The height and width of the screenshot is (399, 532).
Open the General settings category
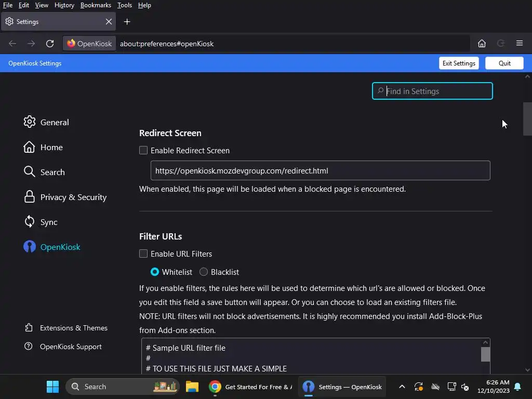[46, 122]
